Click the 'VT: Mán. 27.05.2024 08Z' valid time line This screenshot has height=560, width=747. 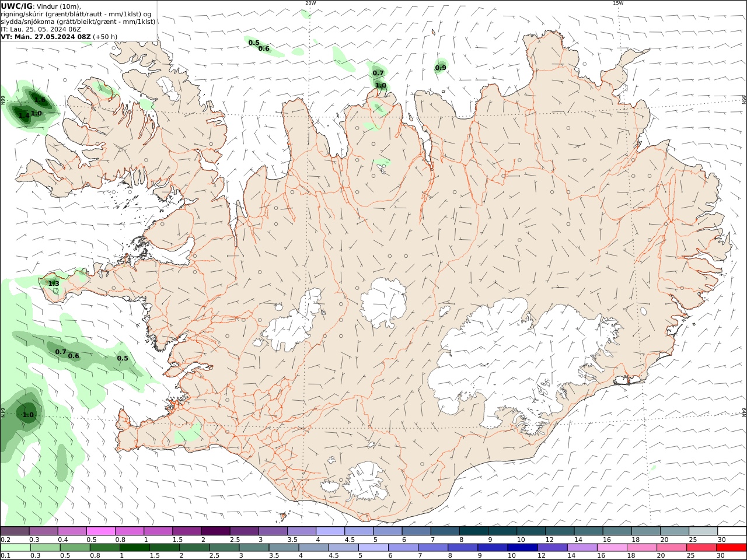46,37
